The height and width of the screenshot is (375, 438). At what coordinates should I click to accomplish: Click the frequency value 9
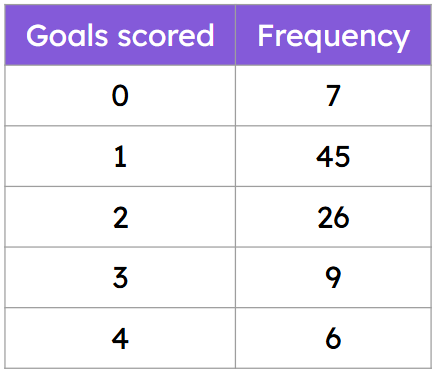point(333,278)
